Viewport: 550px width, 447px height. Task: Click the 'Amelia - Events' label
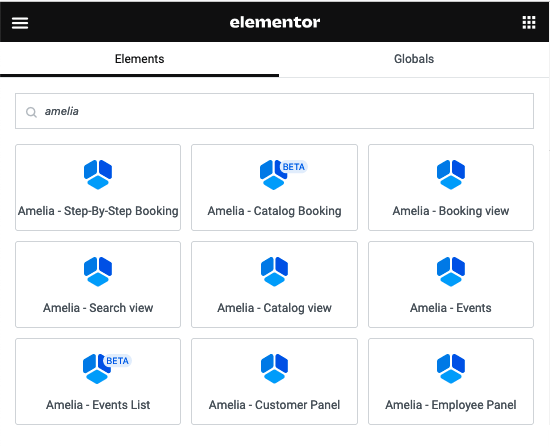[451, 308]
